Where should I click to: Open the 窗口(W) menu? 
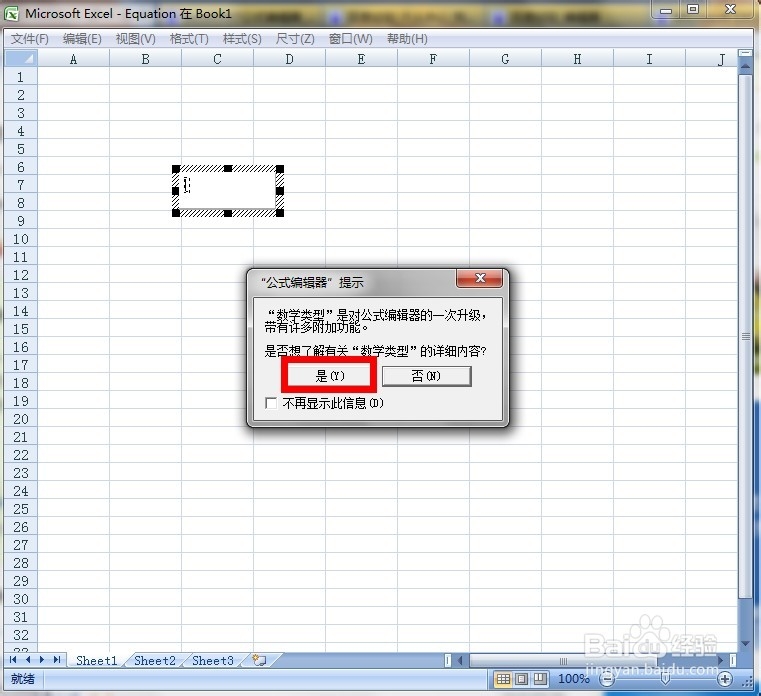(x=350, y=39)
